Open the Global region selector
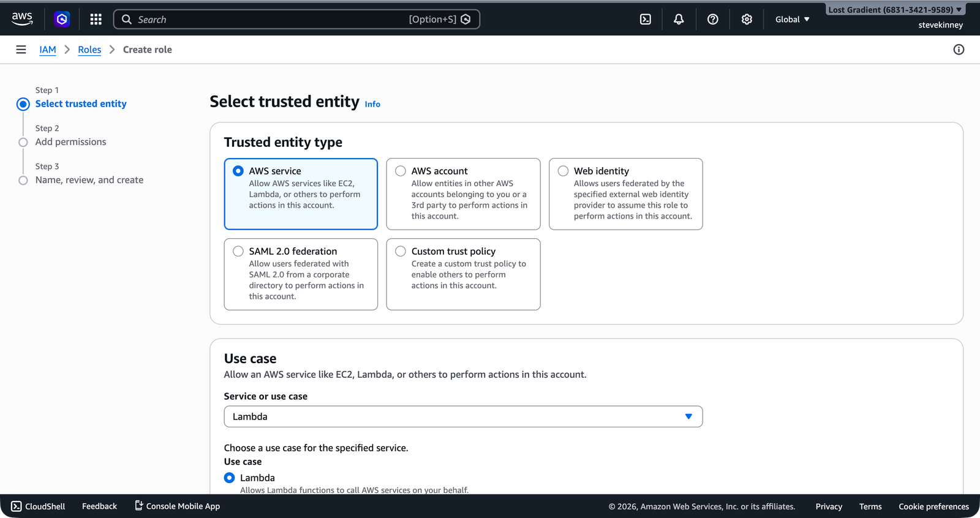This screenshot has height=518, width=980. tap(792, 20)
